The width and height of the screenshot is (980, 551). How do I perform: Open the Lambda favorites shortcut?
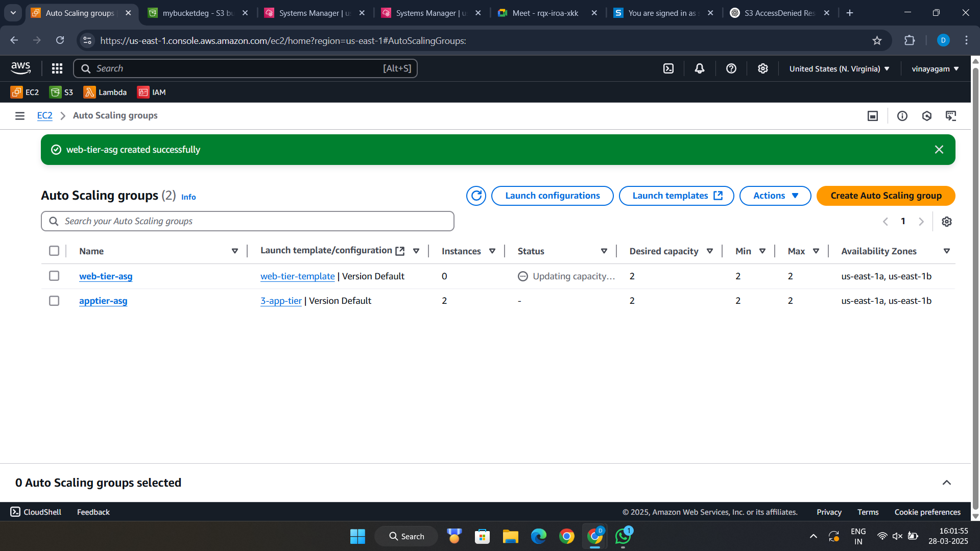click(x=105, y=92)
